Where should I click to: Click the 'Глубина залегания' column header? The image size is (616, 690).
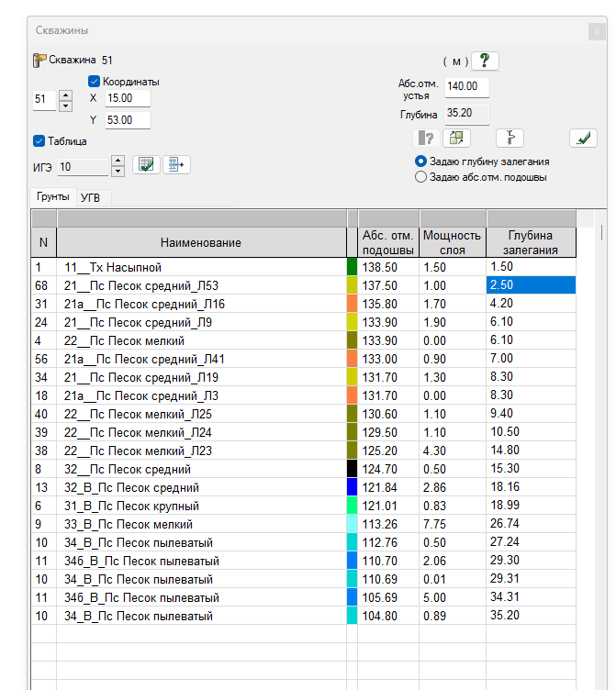coord(531,242)
